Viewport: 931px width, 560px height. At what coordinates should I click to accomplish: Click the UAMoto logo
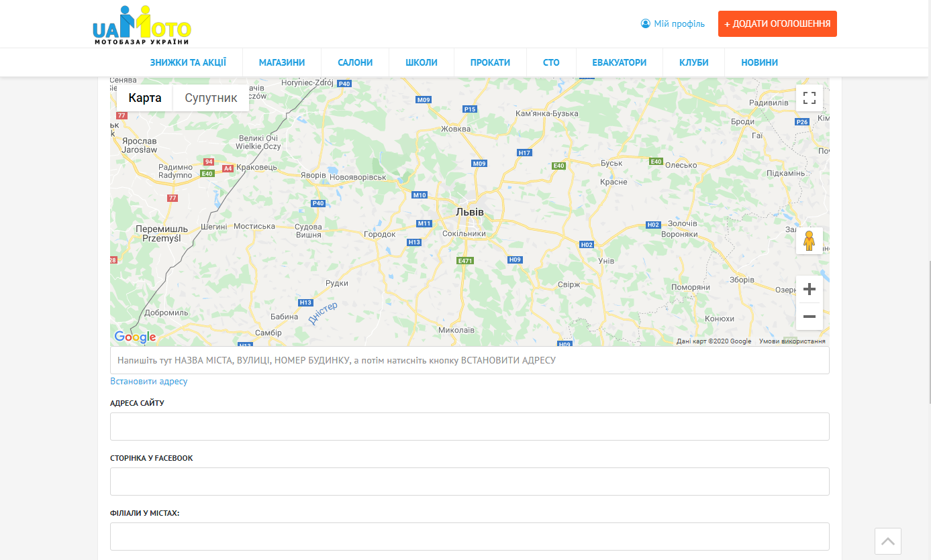[x=142, y=25]
